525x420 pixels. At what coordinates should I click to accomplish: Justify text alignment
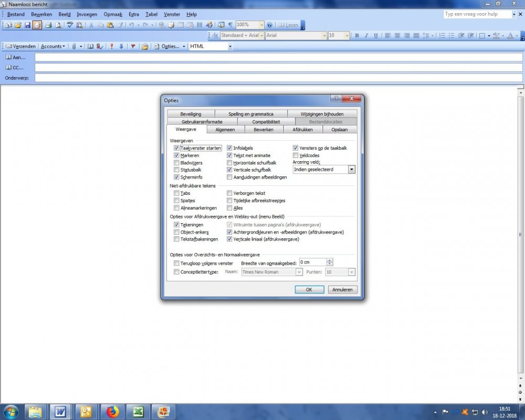pyautogui.click(x=416, y=36)
